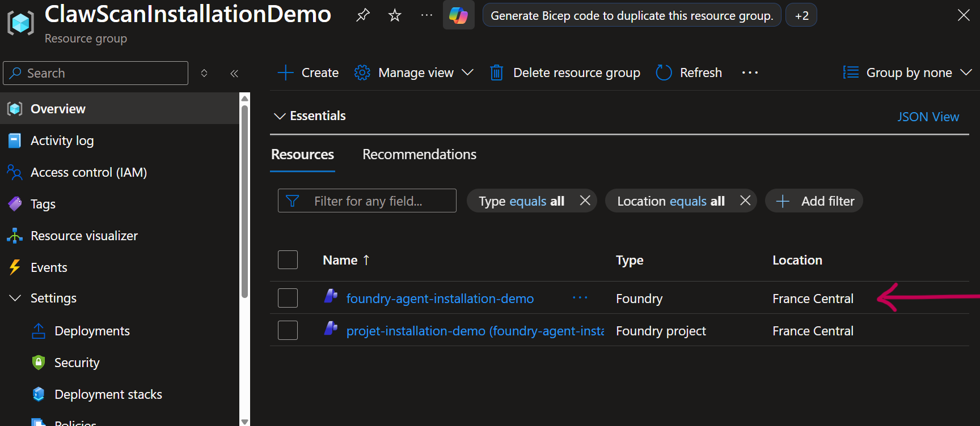Click the Foundry icon for foundry-agent-installation-demo

click(x=331, y=296)
